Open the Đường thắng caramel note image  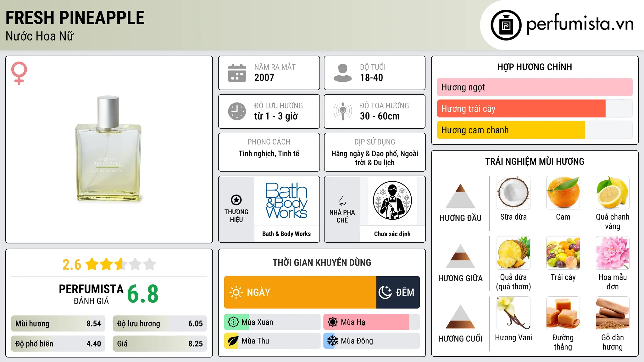click(563, 313)
